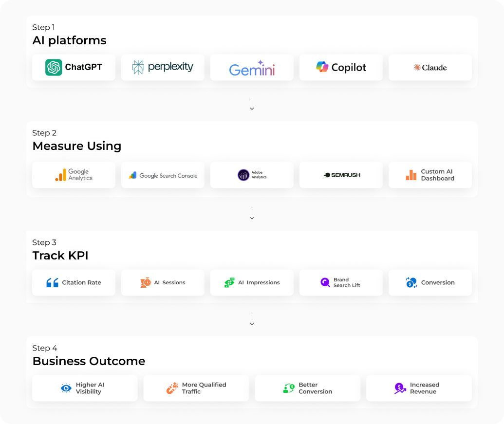The height and width of the screenshot is (424, 504).
Task: Click the AI Sessions label
Action: pos(170,283)
